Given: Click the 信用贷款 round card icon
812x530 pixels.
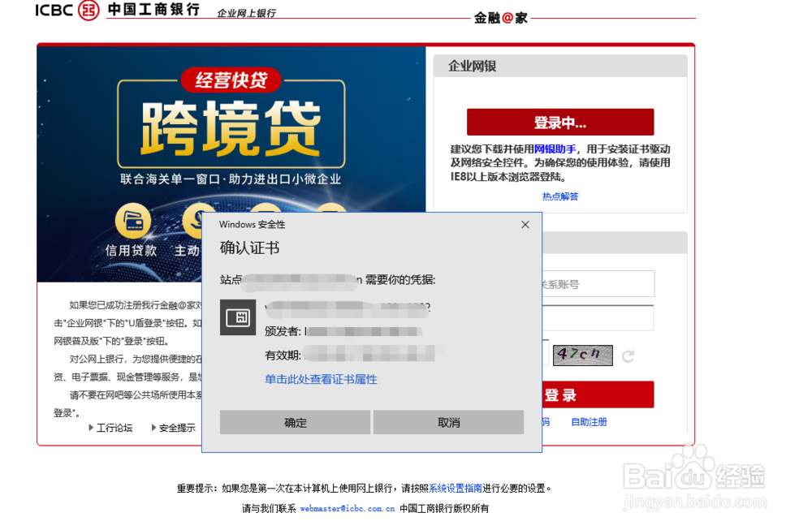Looking at the screenshot, I should tap(133, 221).
